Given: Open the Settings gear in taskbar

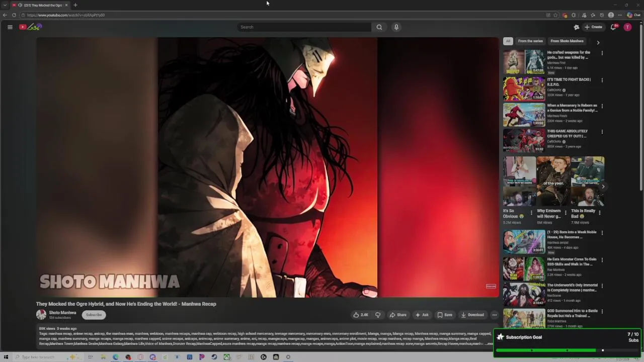Looking at the screenshot, I should pos(288,357).
